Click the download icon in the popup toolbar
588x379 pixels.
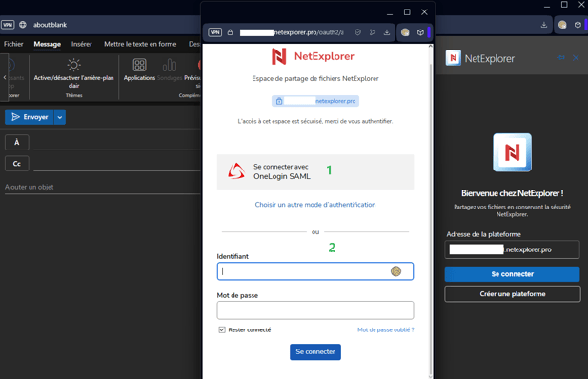tap(387, 32)
